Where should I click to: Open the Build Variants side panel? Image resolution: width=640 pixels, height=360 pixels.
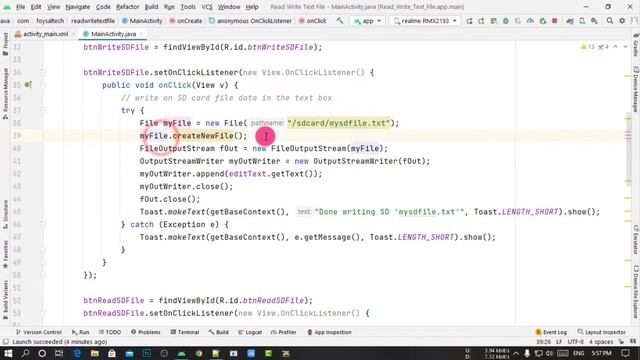(x=5, y=300)
